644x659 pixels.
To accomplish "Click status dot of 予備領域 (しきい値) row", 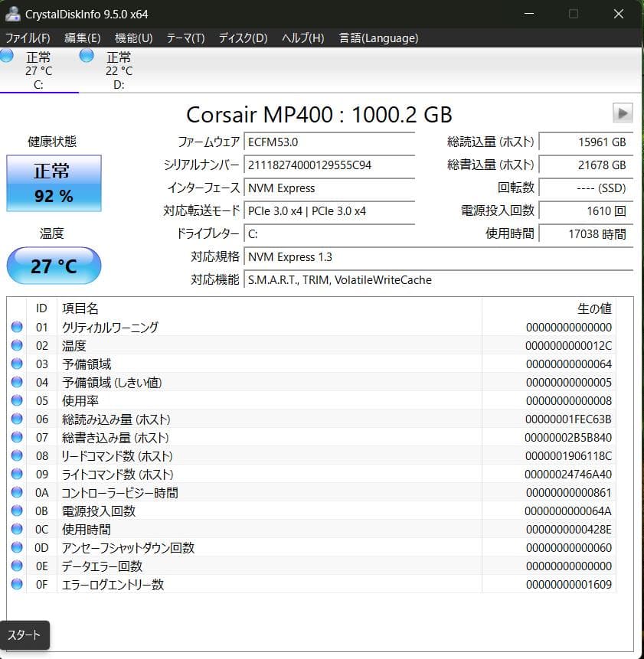I will (x=17, y=382).
